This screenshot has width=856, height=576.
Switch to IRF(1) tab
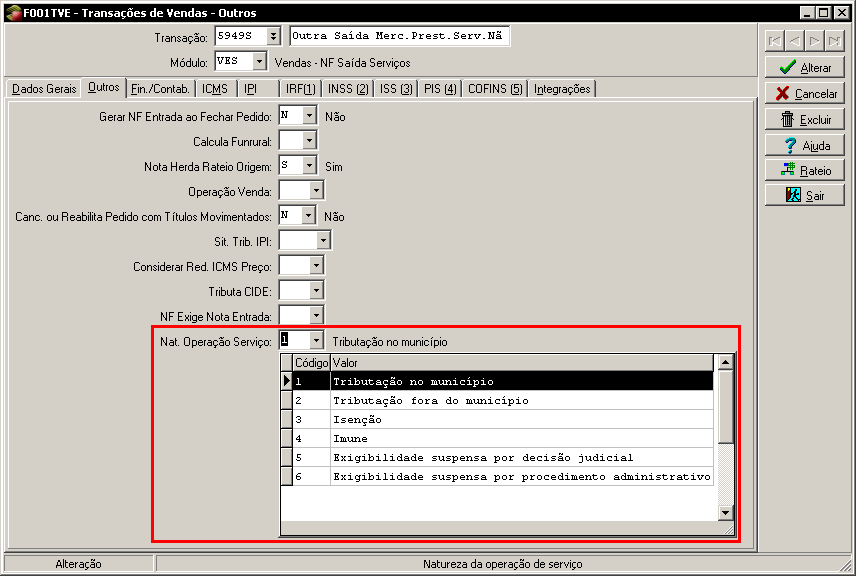[301, 89]
